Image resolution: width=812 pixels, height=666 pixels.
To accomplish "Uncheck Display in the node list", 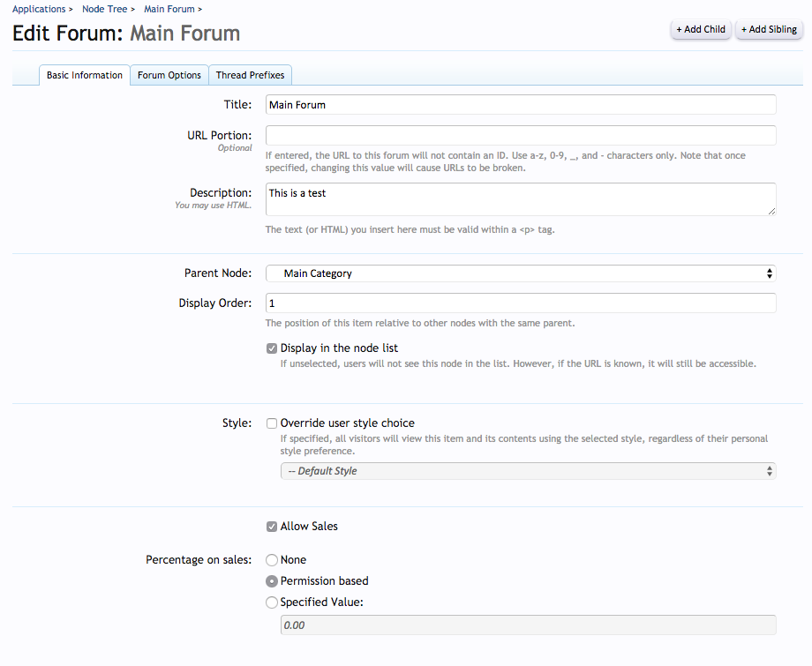I will (x=272, y=348).
